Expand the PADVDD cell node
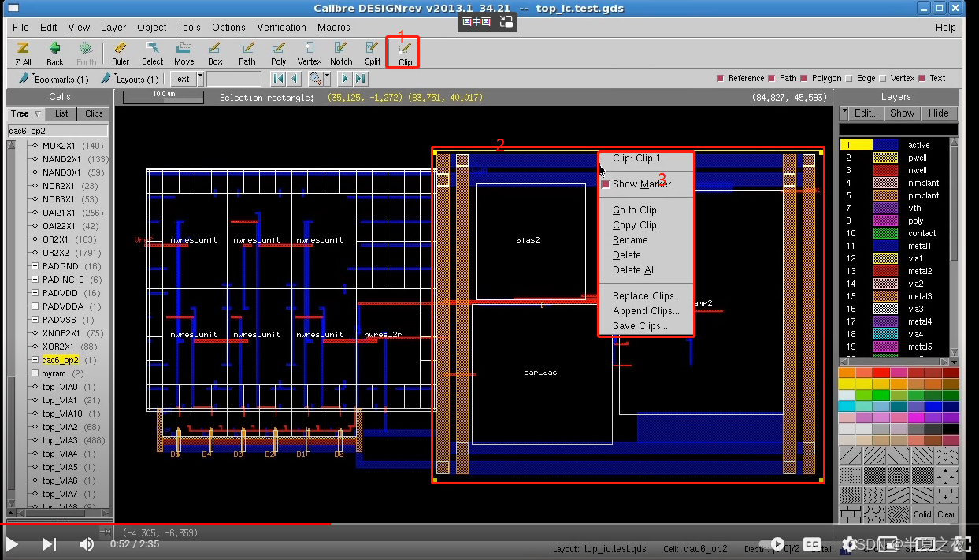 pyautogui.click(x=35, y=293)
